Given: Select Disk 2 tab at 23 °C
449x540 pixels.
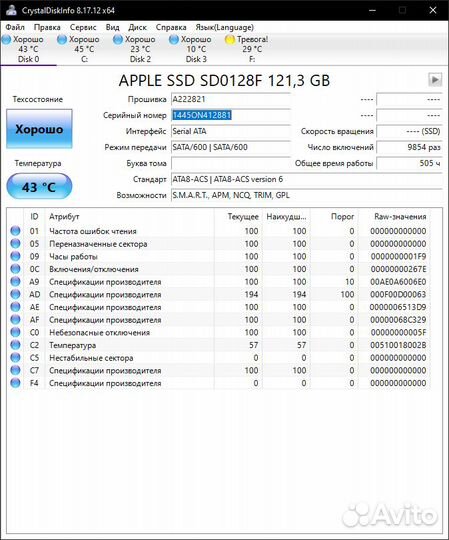Looking at the screenshot, I should coord(140,49).
